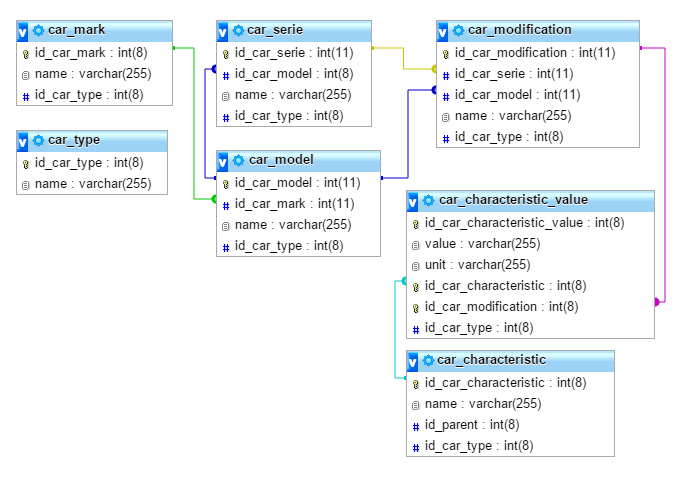
Task: Click the hash icon beside id_parent : int(8)
Action: (416, 427)
